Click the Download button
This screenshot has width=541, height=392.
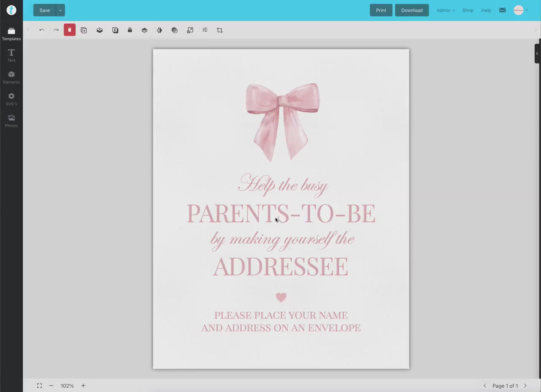[412, 11]
